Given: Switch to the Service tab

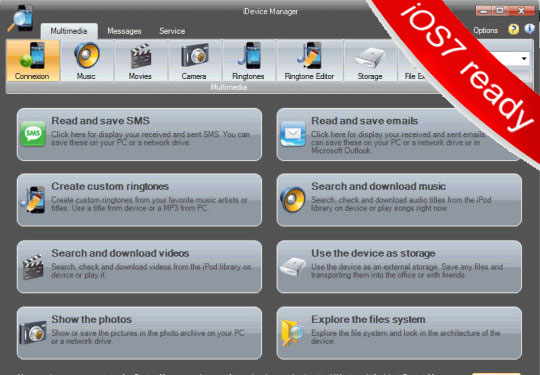Looking at the screenshot, I should pyautogui.click(x=172, y=31).
